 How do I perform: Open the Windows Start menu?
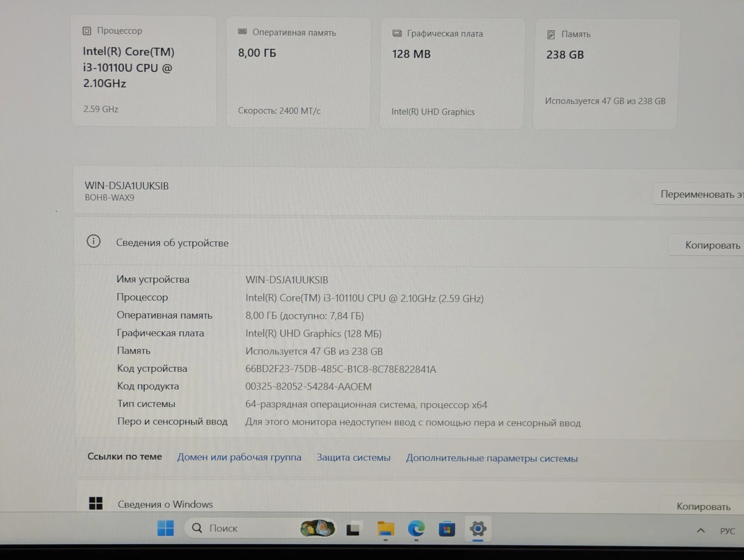click(x=166, y=528)
